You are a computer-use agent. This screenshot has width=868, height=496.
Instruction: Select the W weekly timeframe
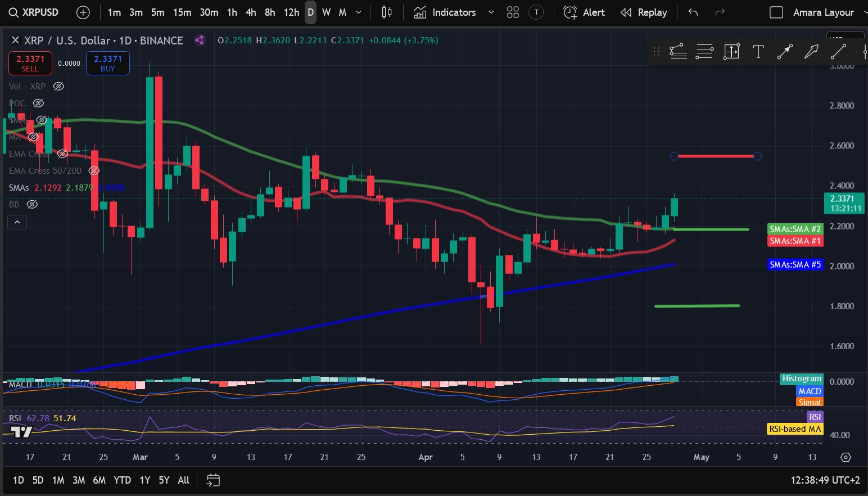[x=326, y=12]
